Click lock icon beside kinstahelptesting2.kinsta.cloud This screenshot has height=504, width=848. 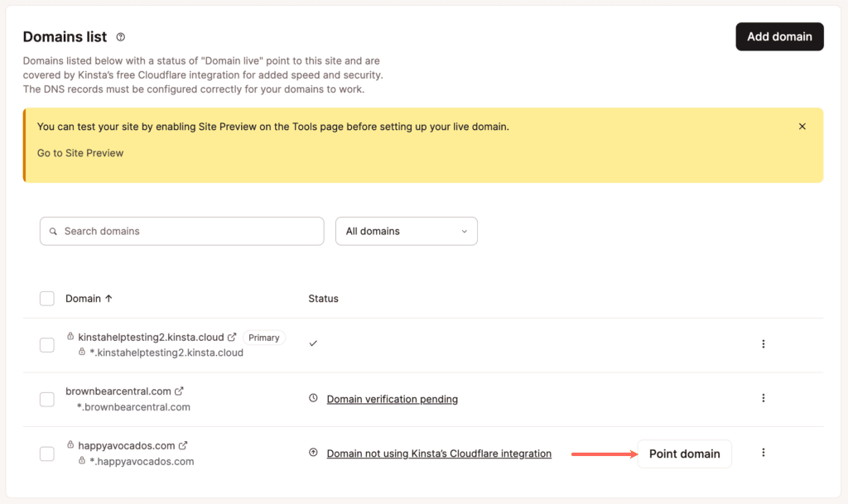point(70,336)
